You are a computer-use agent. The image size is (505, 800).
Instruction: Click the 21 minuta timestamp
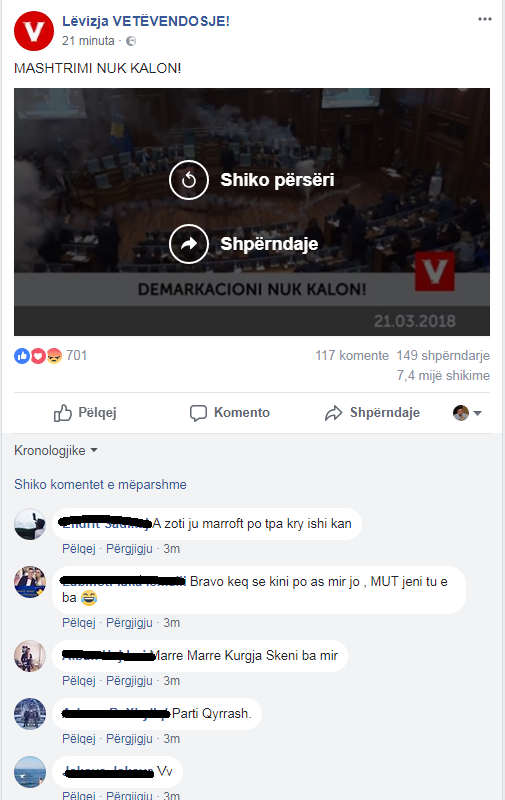88,41
